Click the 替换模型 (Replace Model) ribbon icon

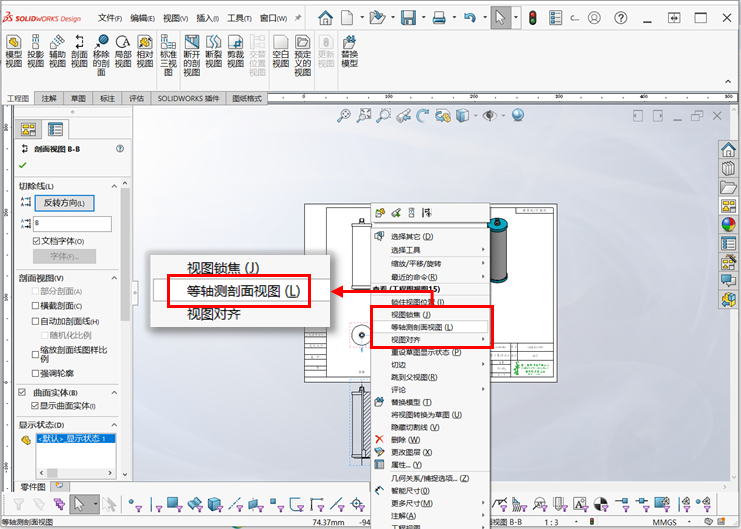[x=349, y=51]
